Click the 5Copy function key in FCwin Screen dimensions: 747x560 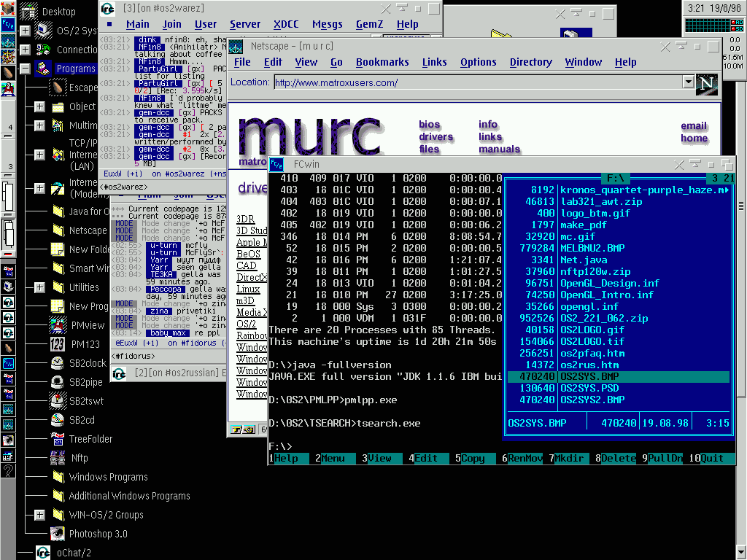point(473,458)
